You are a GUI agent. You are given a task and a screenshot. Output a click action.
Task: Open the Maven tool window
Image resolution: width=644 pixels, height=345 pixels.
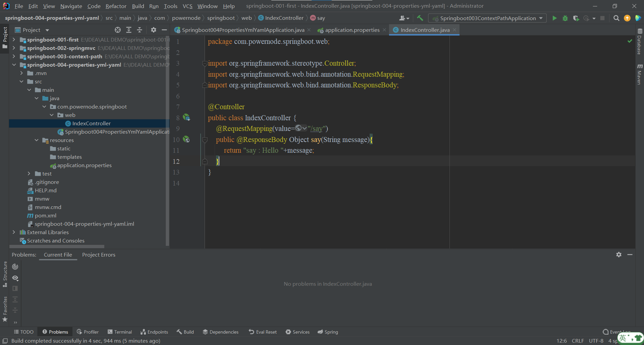[x=639, y=74]
